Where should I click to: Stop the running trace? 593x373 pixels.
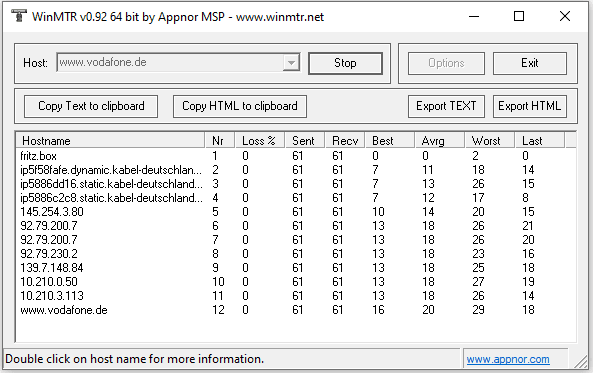point(345,63)
